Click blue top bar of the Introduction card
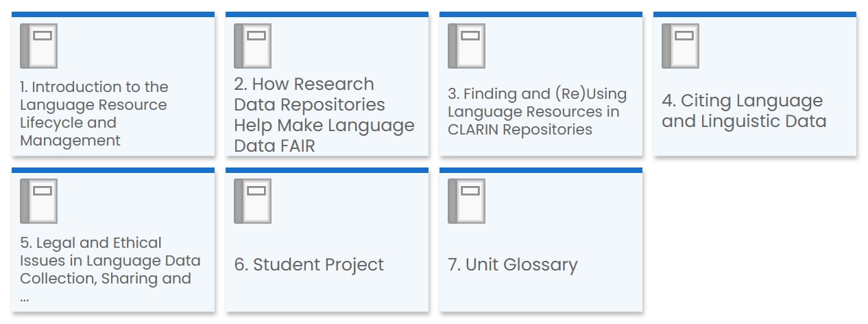The height and width of the screenshot is (324, 868). pyautogui.click(x=113, y=14)
